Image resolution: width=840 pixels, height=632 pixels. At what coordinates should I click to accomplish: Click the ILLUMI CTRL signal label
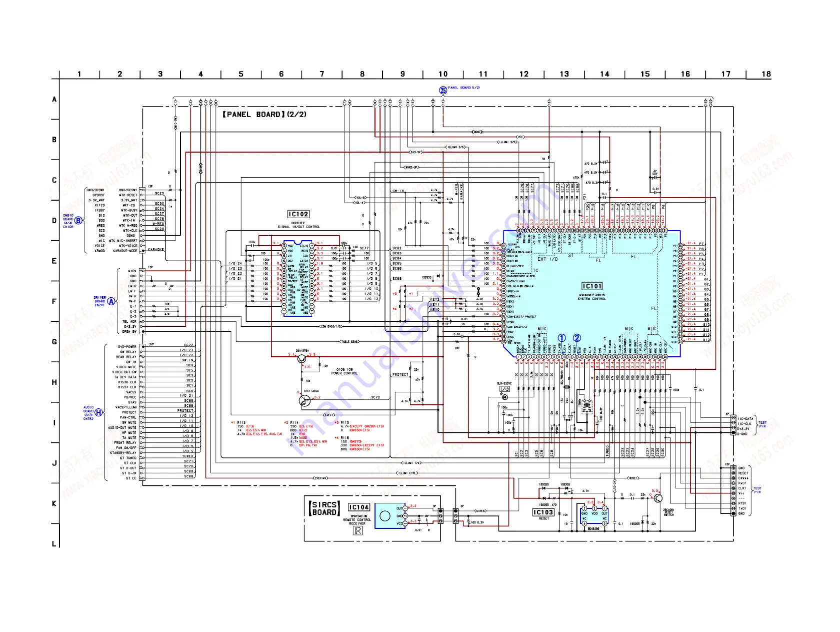[407, 473]
